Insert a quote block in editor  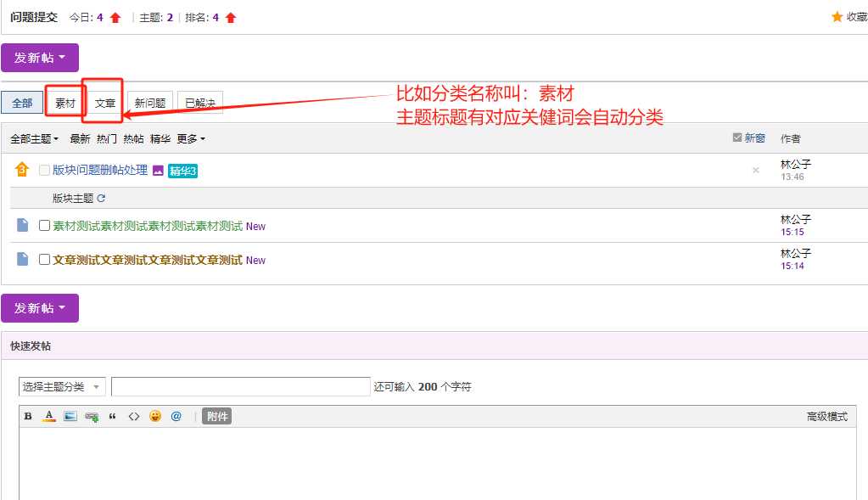(112, 417)
